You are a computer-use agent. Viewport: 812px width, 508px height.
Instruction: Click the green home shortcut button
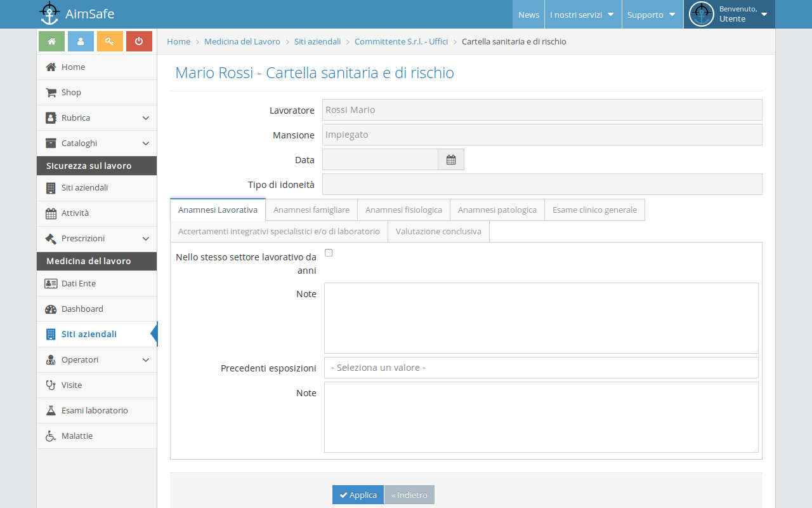(51, 41)
